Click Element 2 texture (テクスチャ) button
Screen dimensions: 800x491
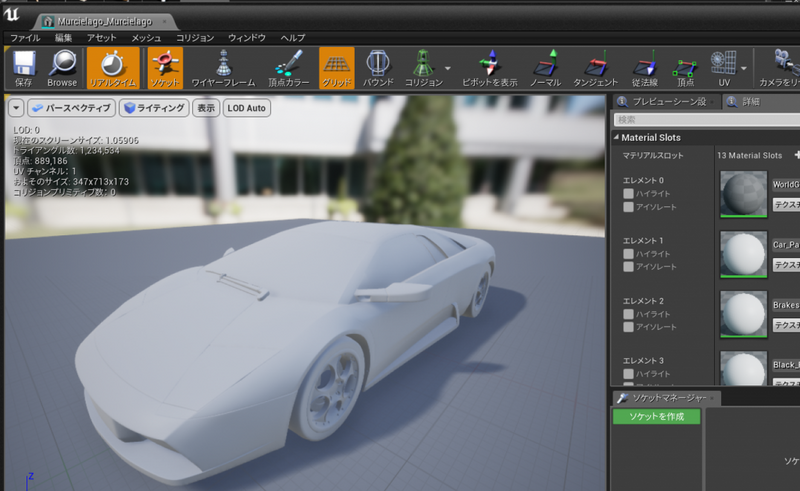(786, 325)
